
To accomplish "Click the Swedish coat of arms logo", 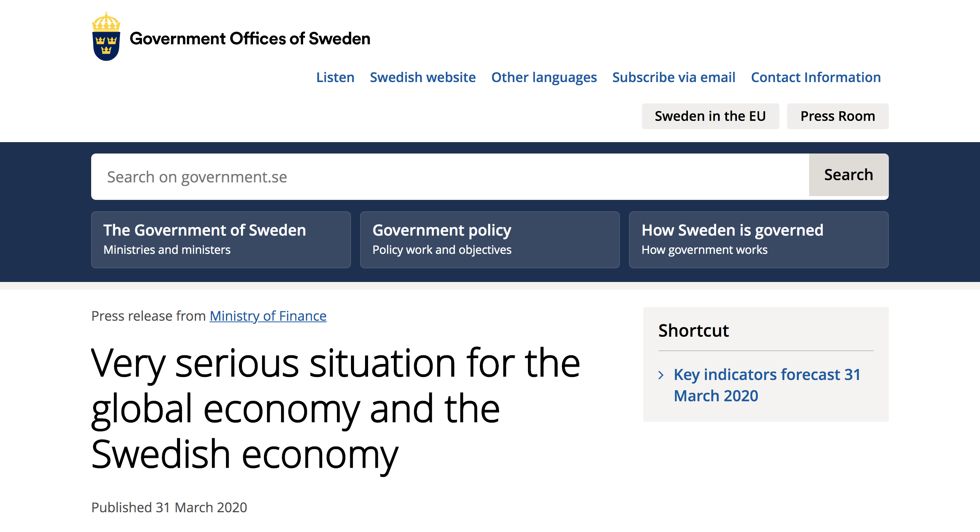I will [106, 37].
